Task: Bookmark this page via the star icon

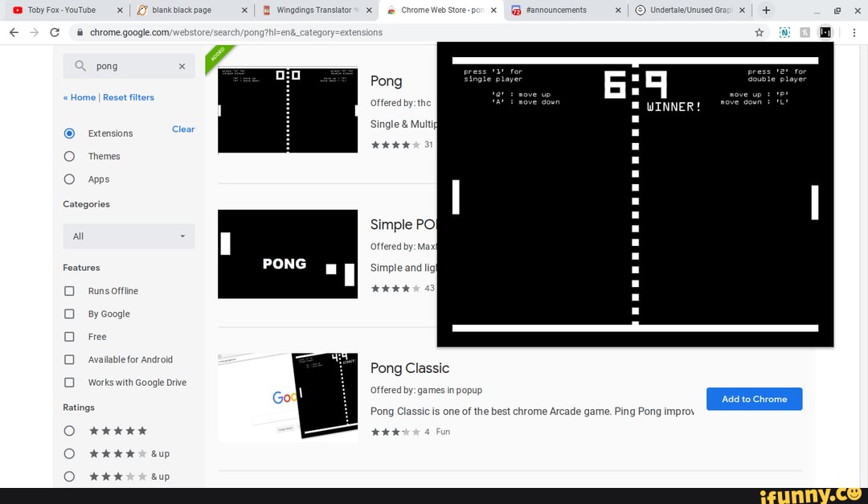Action: click(x=759, y=34)
